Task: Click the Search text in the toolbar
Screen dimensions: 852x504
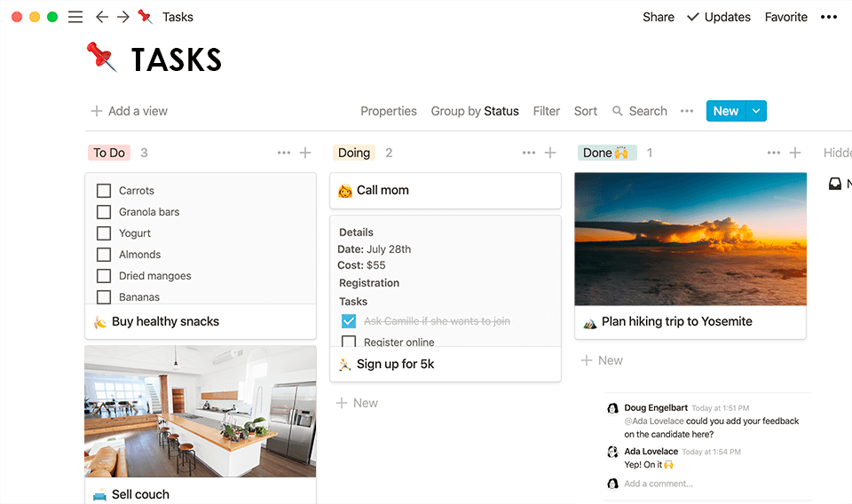Action: (648, 111)
